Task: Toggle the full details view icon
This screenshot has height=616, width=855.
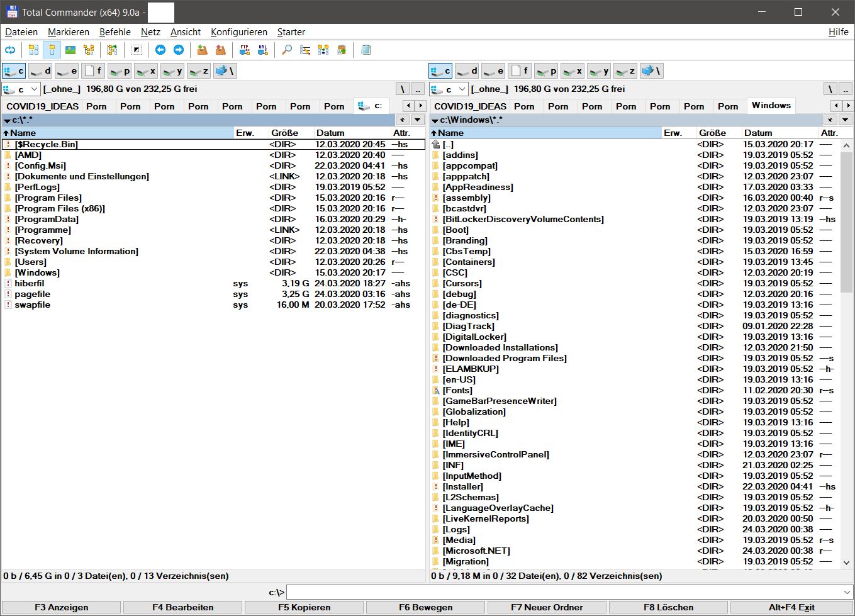Action: pos(52,50)
